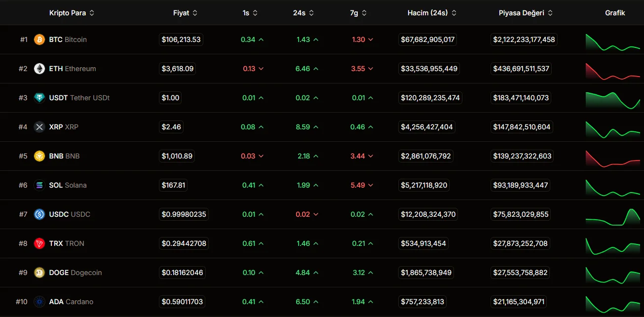
Task: Select the Tether USDT logo icon
Action: [39, 98]
